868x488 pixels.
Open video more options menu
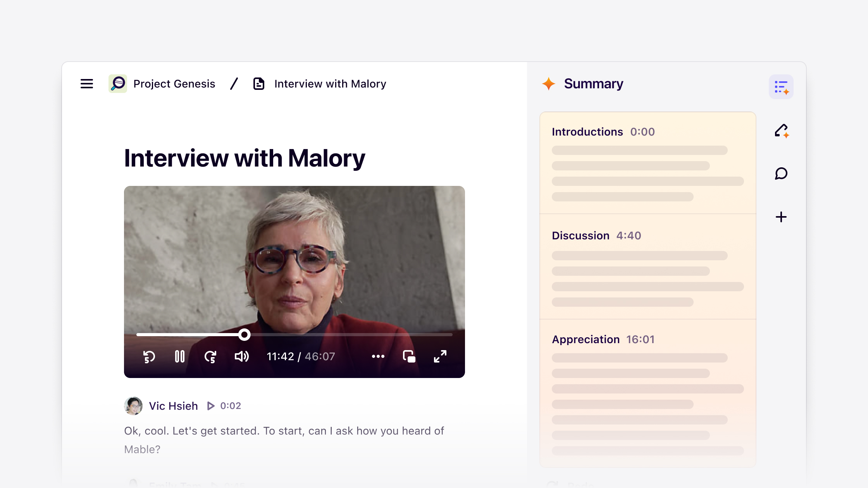pyautogui.click(x=378, y=356)
